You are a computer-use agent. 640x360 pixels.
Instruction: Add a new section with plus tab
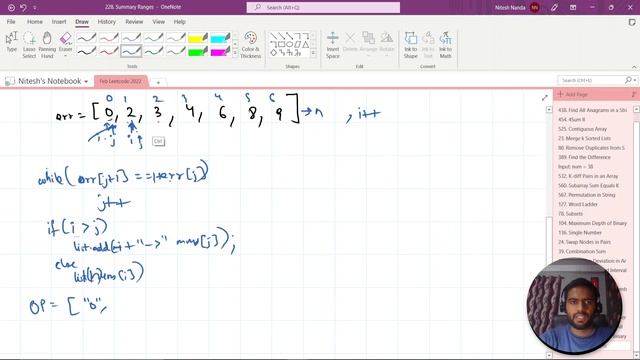158,82
